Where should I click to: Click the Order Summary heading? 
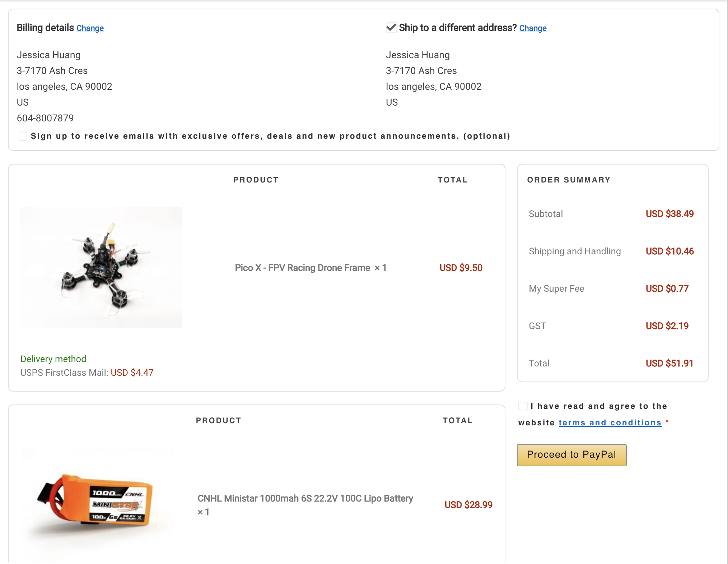[569, 180]
